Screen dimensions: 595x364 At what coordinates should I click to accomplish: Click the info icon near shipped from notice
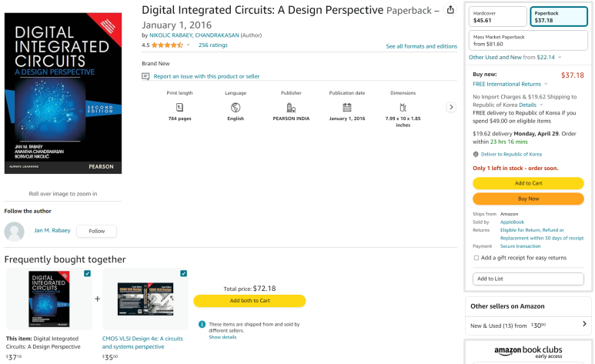pyautogui.click(x=202, y=325)
